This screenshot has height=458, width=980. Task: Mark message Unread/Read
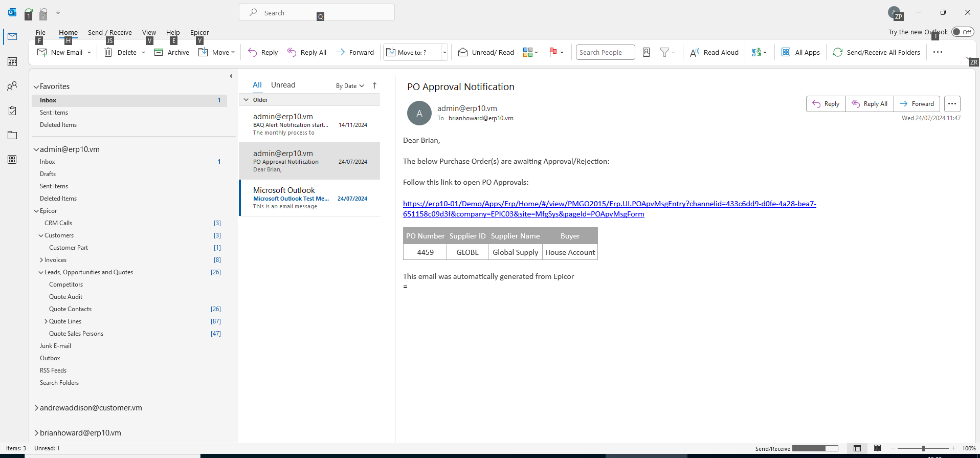click(x=486, y=52)
